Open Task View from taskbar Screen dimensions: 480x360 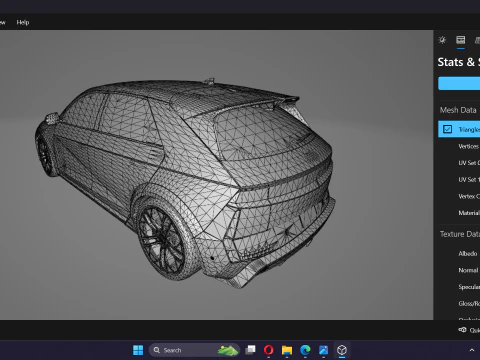[x=250, y=350]
